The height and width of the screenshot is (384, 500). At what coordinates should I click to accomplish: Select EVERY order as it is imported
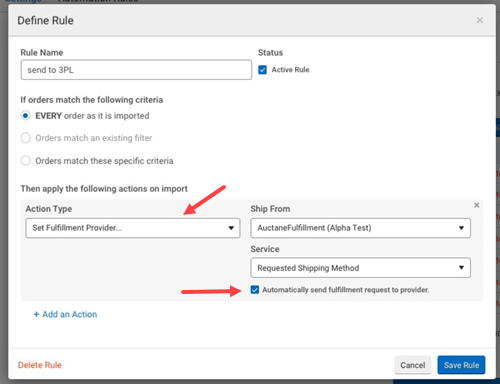pos(26,116)
